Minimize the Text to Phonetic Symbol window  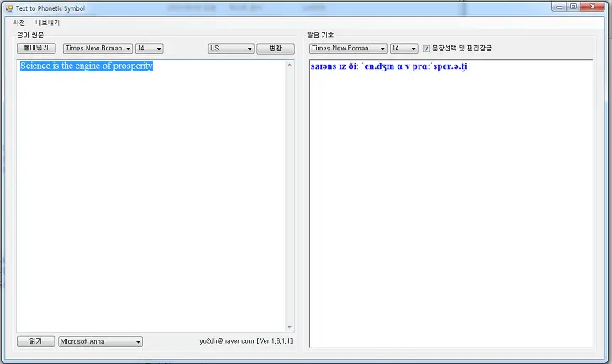tap(559, 7)
